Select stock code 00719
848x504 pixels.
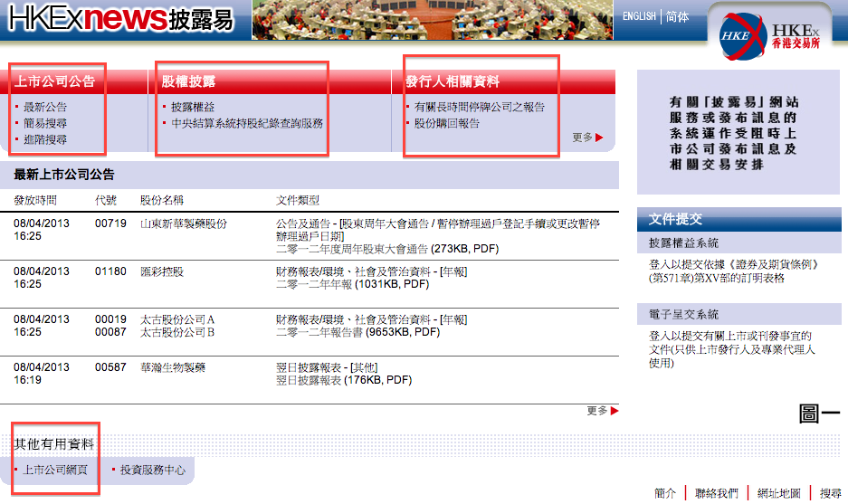pos(110,223)
